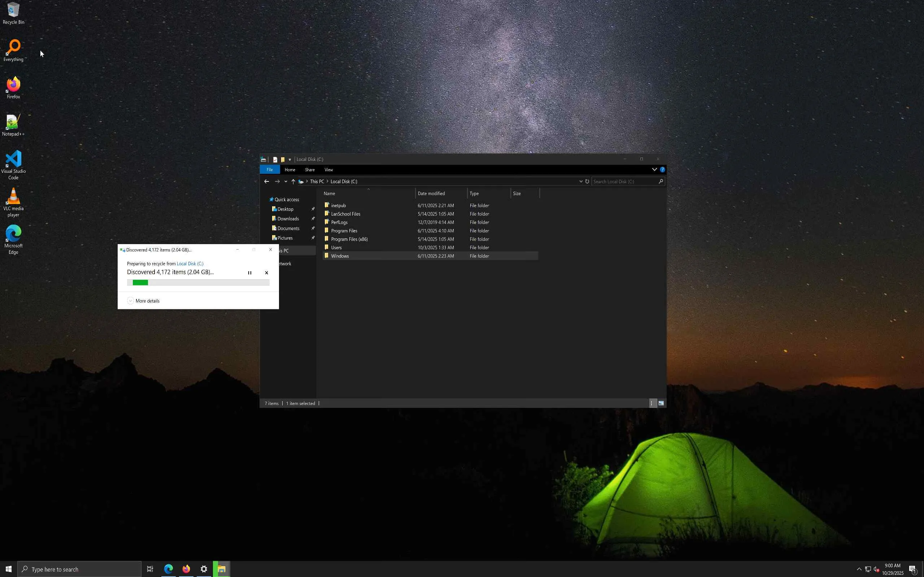
Task: Open the File Explorer help icon
Action: [x=662, y=169]
